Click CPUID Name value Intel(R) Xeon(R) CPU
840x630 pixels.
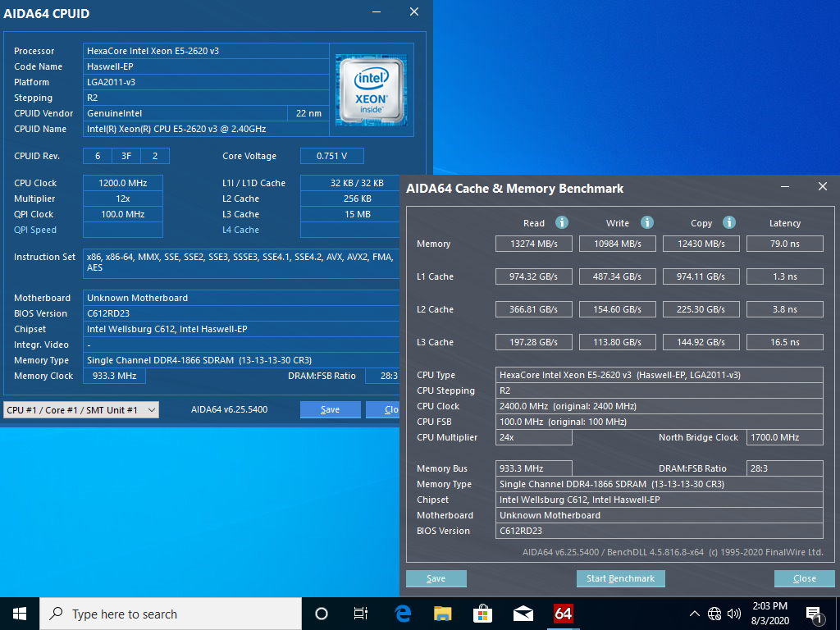(x=206, y=129)
